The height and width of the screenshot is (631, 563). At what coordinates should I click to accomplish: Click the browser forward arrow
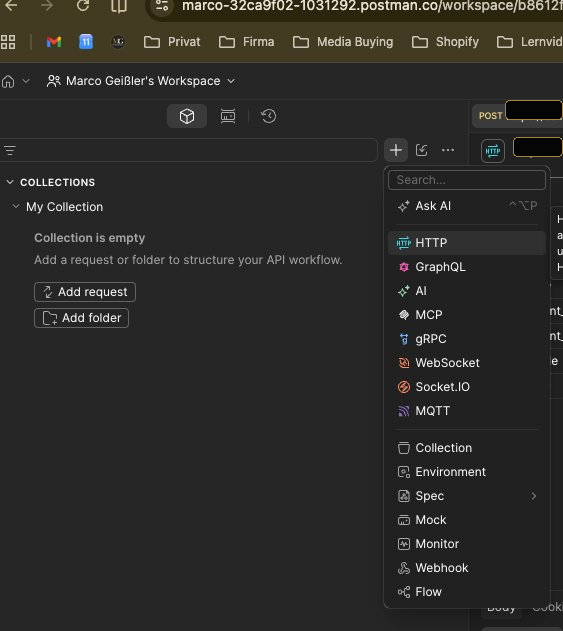pyautogui.click(x=47, y=6)
